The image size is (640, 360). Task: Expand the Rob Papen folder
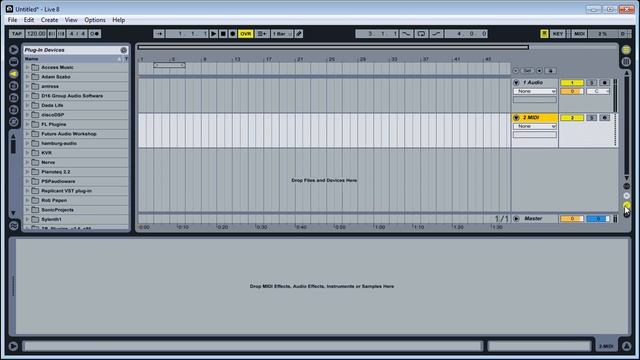point(27,200)
